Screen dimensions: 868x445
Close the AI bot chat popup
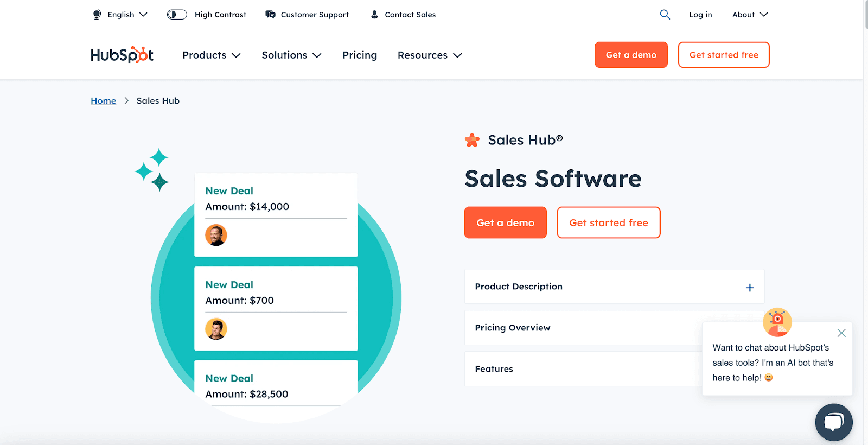tap(841, 333)
